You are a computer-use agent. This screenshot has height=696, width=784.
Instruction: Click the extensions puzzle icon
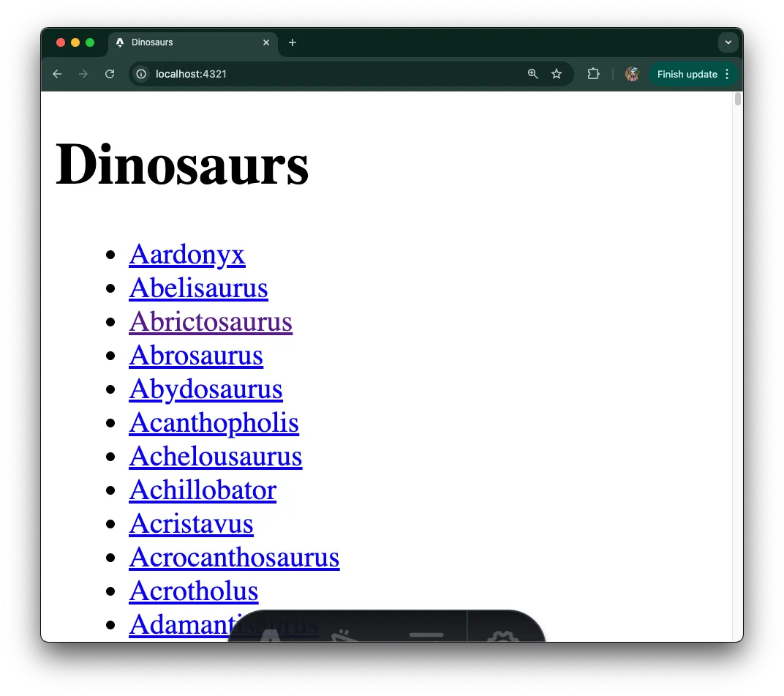593,74
